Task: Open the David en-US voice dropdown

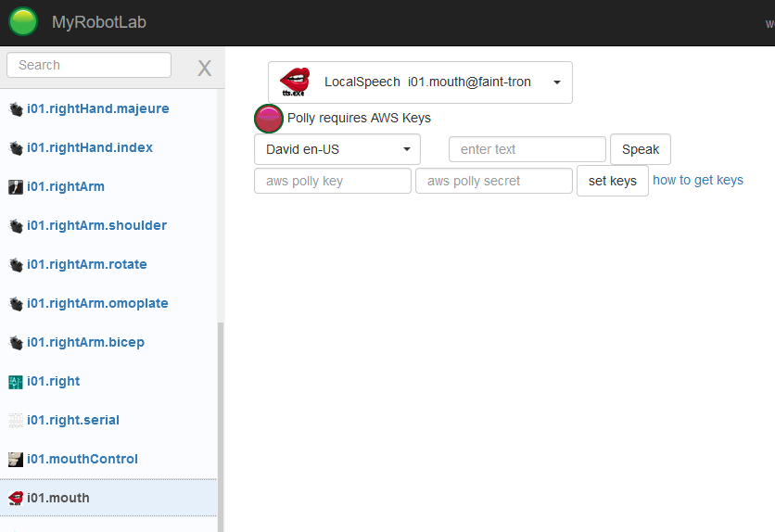Action: point(337,149)
